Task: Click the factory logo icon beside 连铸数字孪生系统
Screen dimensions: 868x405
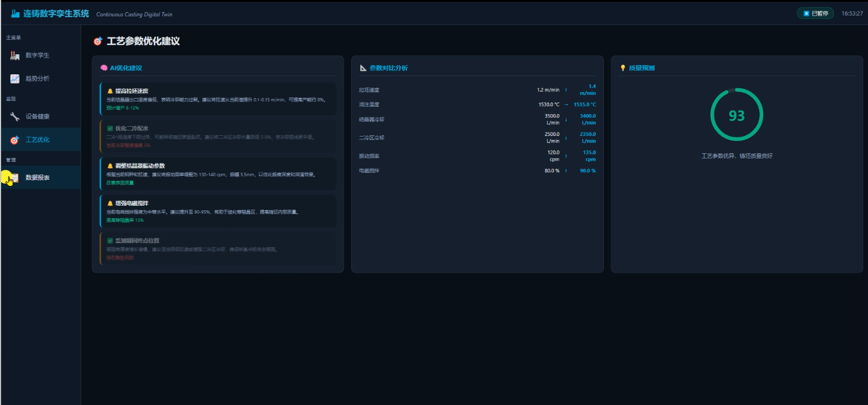Action: tap(16, 13)
